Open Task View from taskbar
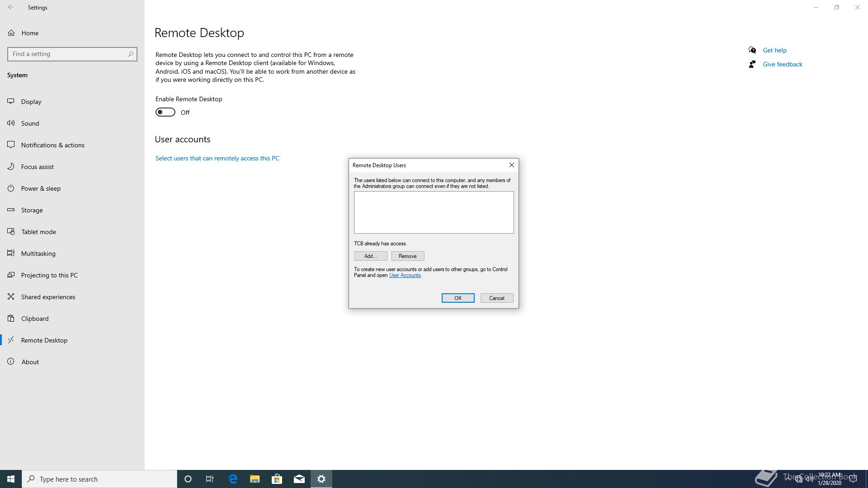 pyautogui.click(x=210, y=479)
